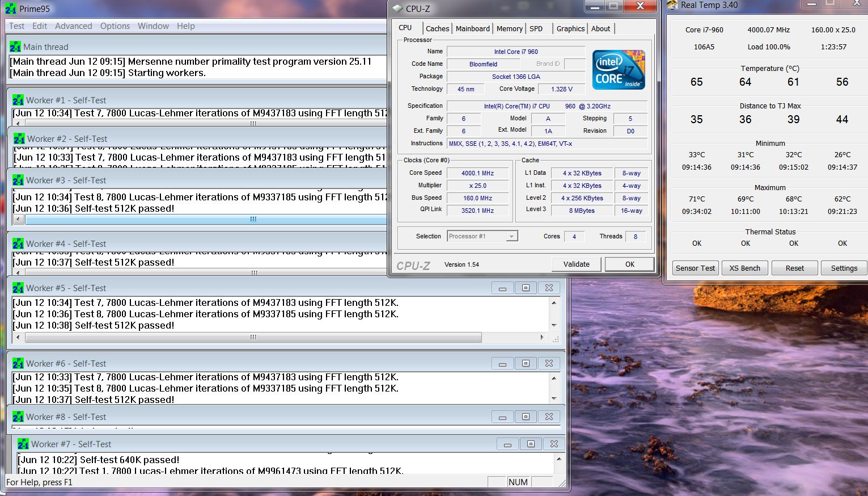The image size is (868, 496).
Task: Open the Advanced menu in Prime95
Action: (x=73, y=26)
